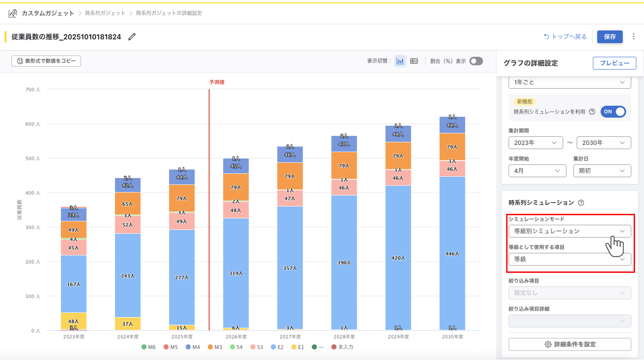Turn off 時系列シミュレーションを利用 switch
The height and width of the screenshot is (362, 644).
tap(613, 112)
